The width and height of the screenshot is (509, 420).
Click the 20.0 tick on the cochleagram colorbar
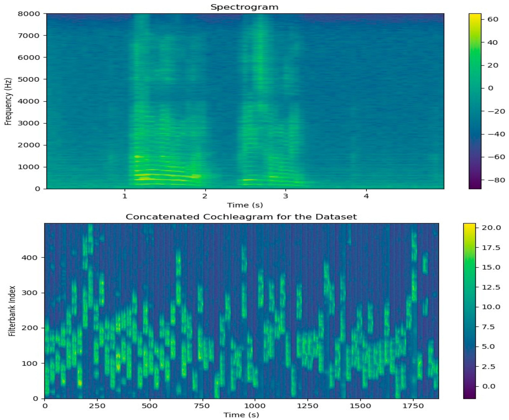[x=492, y=228]
